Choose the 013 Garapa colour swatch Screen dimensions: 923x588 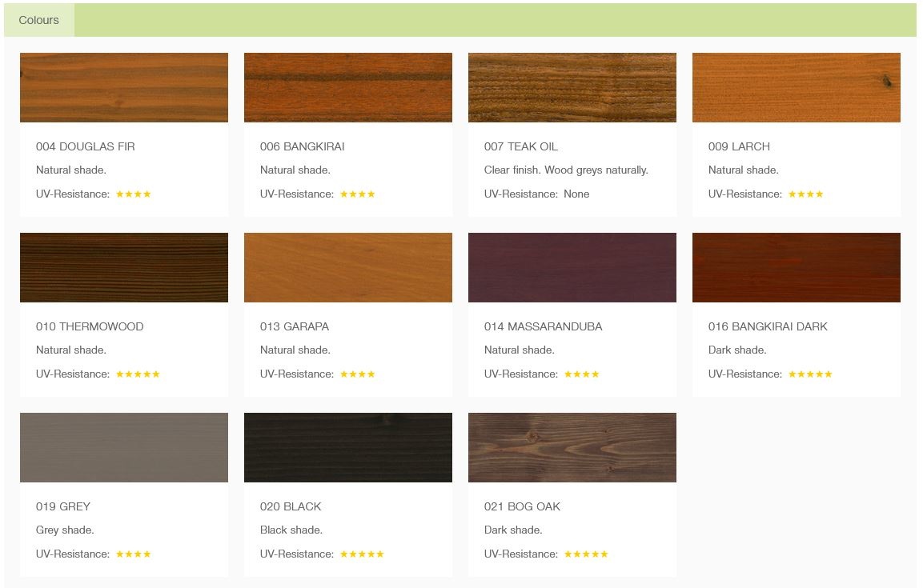coord(347,267)
